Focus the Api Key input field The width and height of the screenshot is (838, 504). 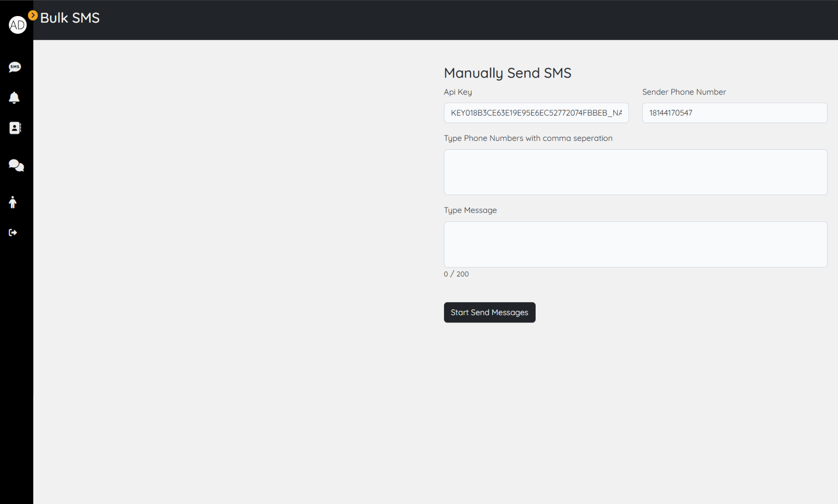pyautogui.click(x=536, y=113)
